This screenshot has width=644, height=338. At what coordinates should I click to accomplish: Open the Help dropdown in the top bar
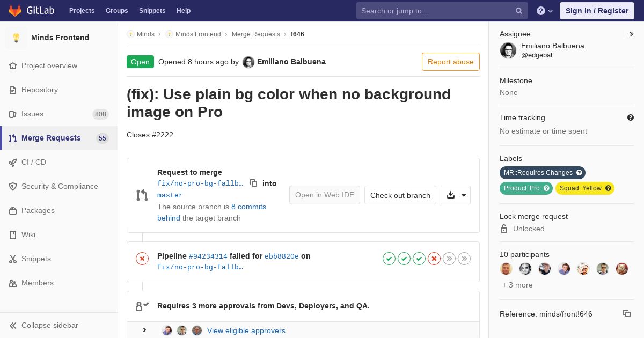point(544,11)
